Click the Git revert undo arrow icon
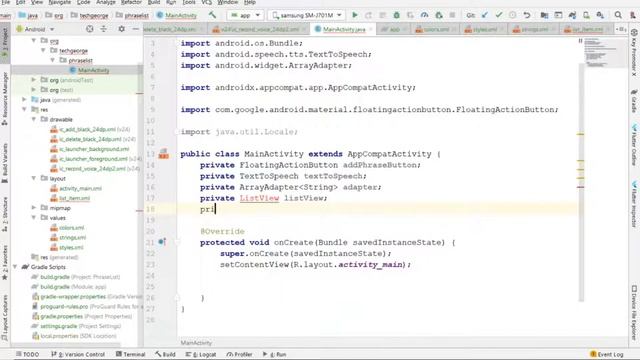This screenshot has width=640, height=360. pyautogui.click(x=527, y=15)
